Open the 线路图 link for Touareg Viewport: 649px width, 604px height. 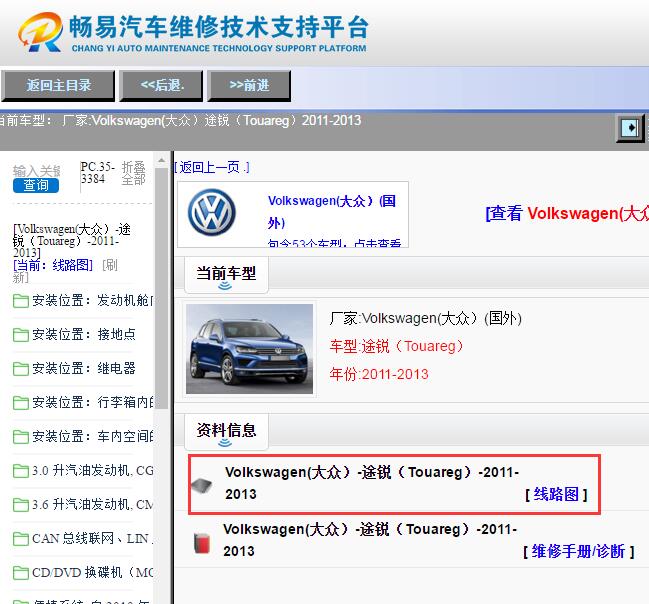[x=556, y=494]
